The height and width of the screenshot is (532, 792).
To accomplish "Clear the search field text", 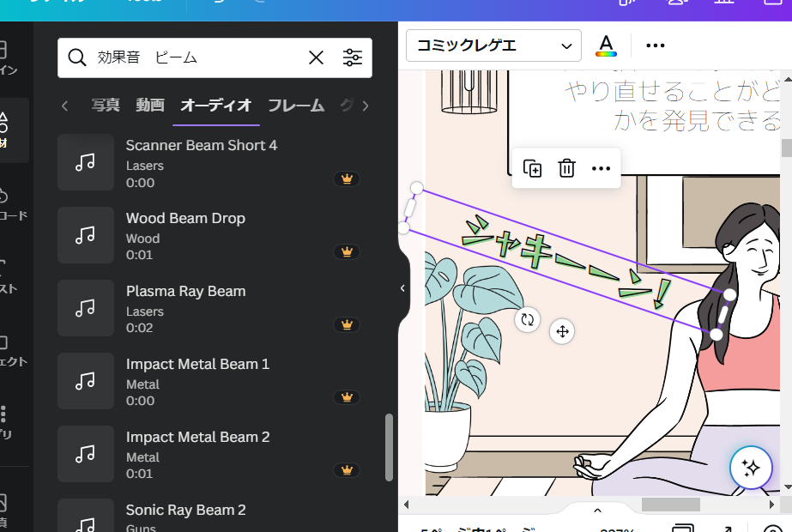I will (316, 57).
